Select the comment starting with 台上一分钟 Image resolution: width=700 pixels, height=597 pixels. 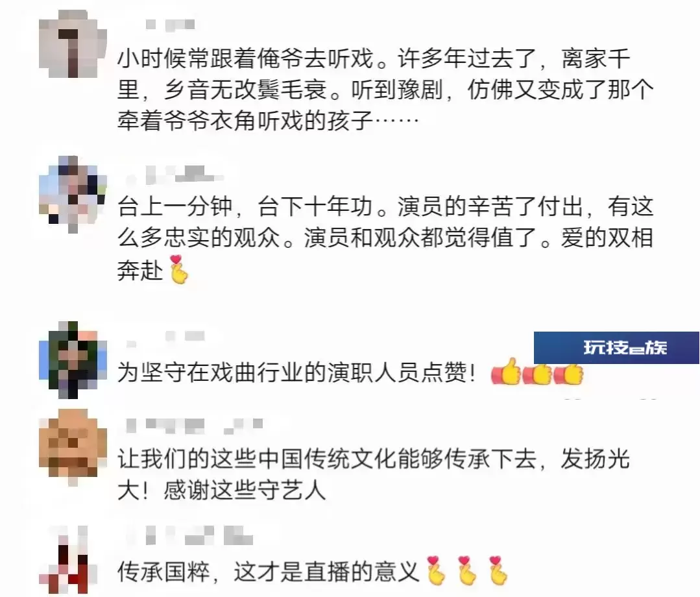click(386, 239)
